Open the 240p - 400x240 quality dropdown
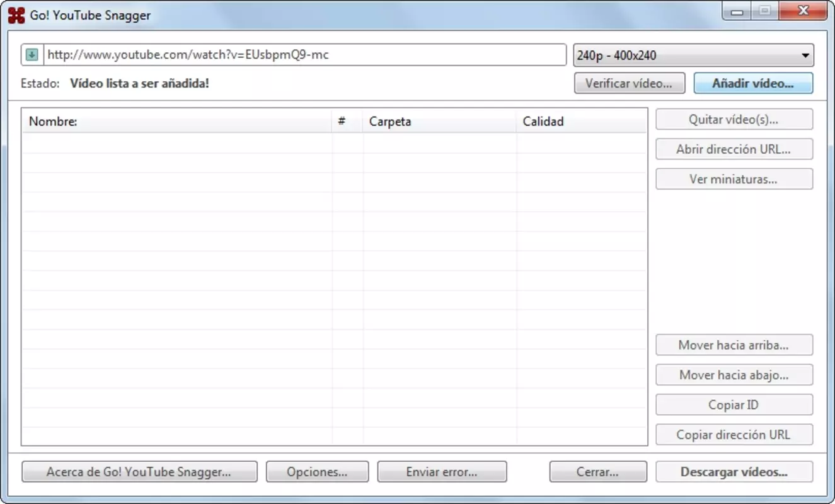 pos(693,55)
